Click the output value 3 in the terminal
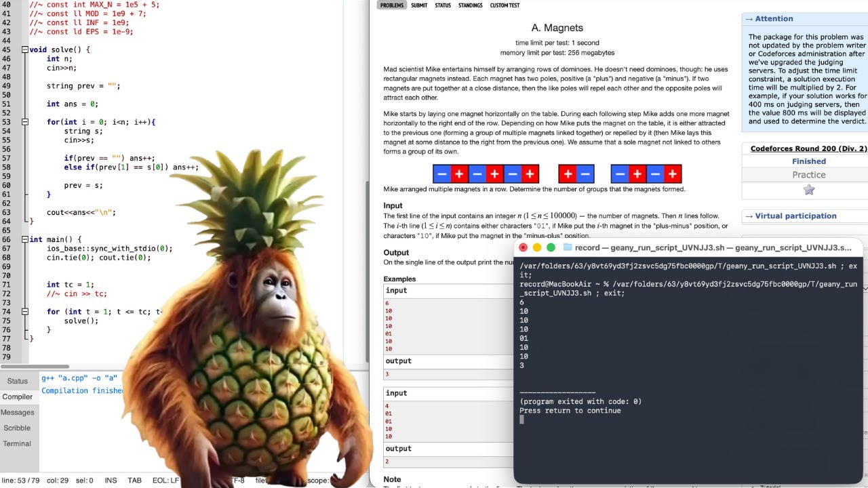The height and width of the screenshot is (488, 868). [521, 365]
